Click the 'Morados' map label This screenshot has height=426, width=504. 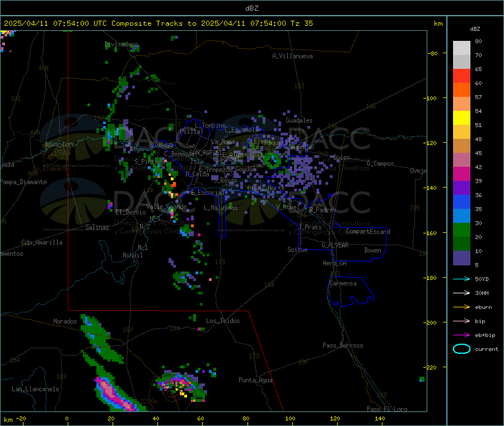[65, 321]
